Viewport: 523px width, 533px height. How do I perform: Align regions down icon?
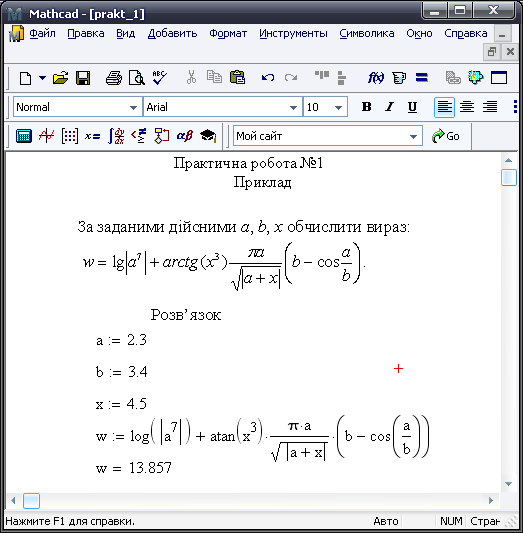(342, 78)
